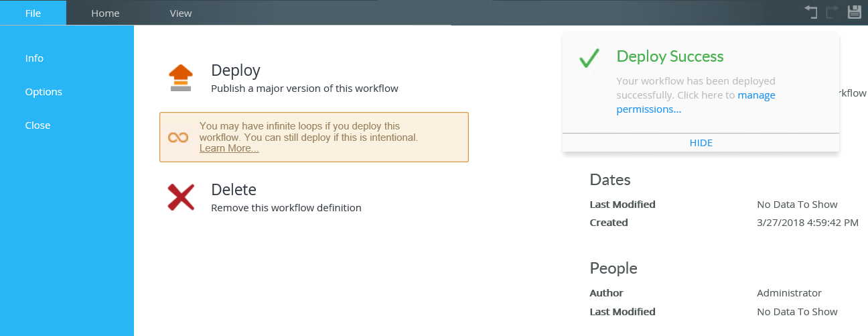This screenshot has width=868, height=336.
Task: Click the redo arrow icon
Action: point(833,11)
